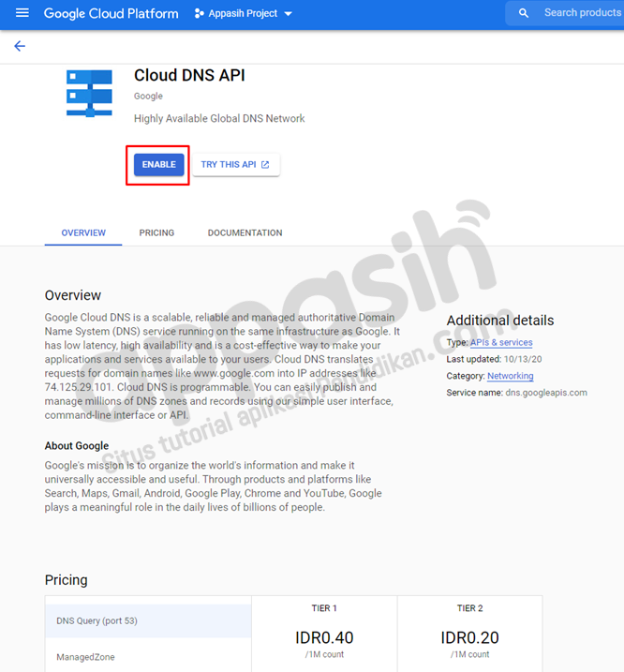Screen dimensions: 624x672
Task: Open the hamburger navigation menu
Action: click(x=22, y=13)
